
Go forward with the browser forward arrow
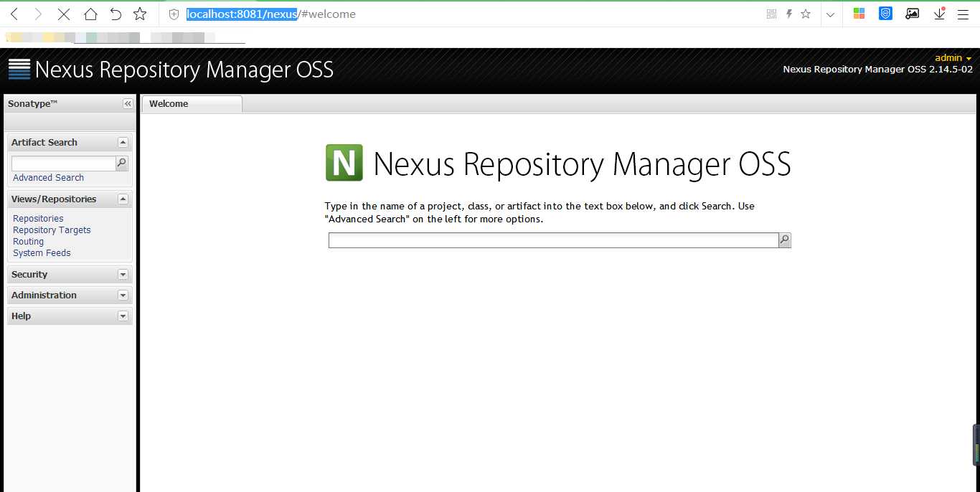(38, 14)
